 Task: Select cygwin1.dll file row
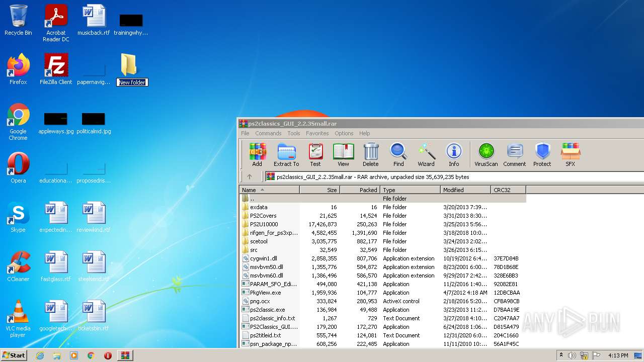tap(383, 258)
